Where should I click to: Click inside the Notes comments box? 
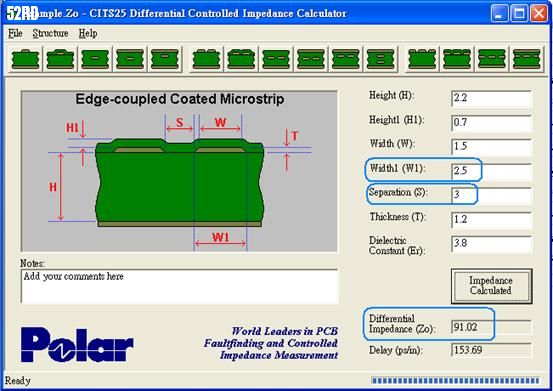[180, 286]
